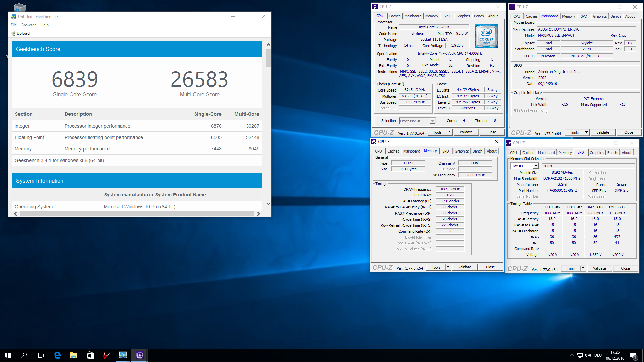Click Intel Core i7 logo in CPU-Z
Image resolution: width=644 pixels, height=362 pixels.
pyautogui.click(x=486, y=36)
